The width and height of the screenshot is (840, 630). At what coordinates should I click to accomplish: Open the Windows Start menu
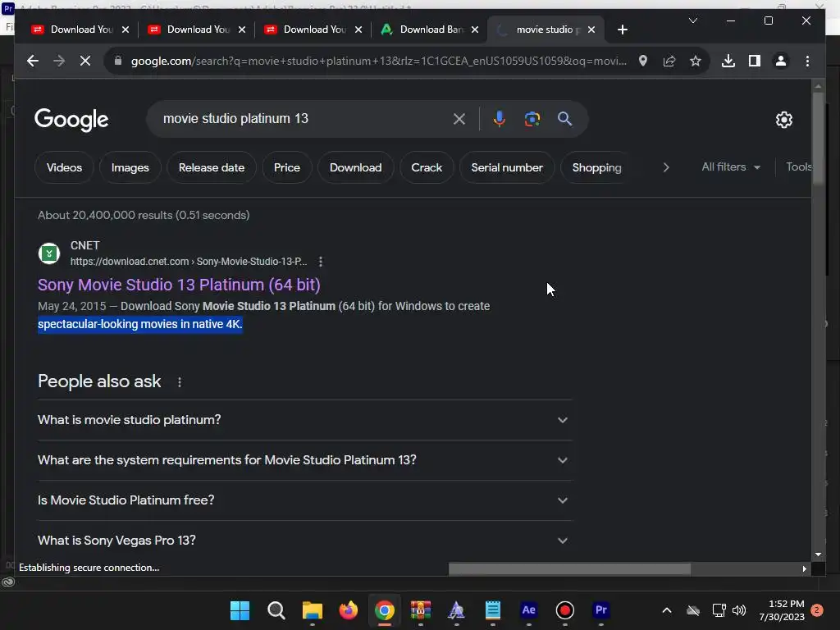click(240, 610)
